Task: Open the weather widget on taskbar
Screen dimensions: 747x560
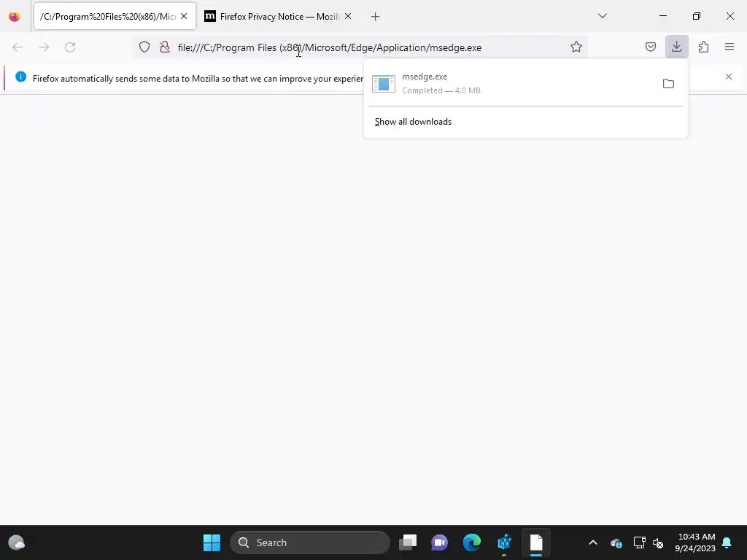Action: point(17,542)
